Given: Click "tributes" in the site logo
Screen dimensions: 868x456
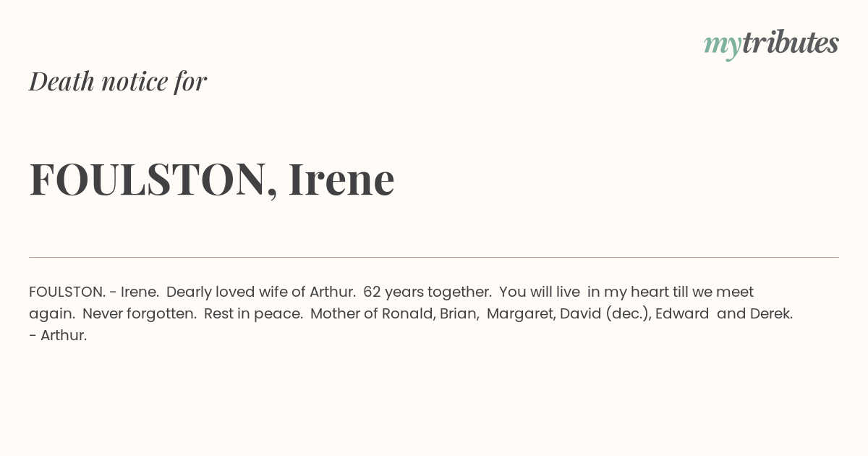Looking at the screenshot, I should click(791, 43).
